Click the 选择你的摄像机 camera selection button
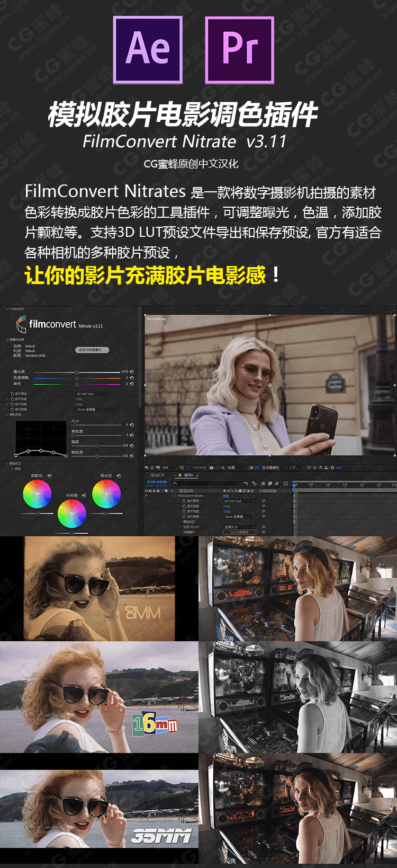397x868 pixels. [93, 350]
